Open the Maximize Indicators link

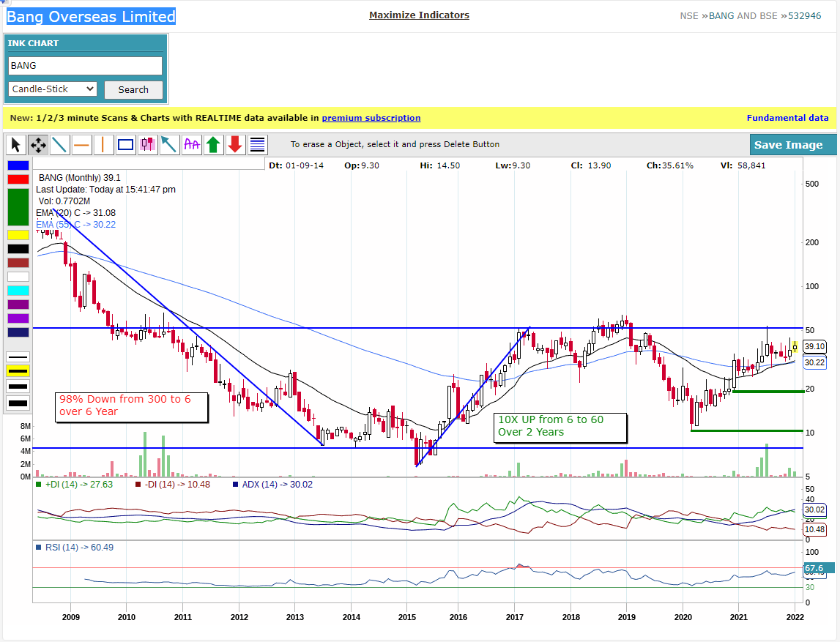pyautogui.click(x=419, y=15)
